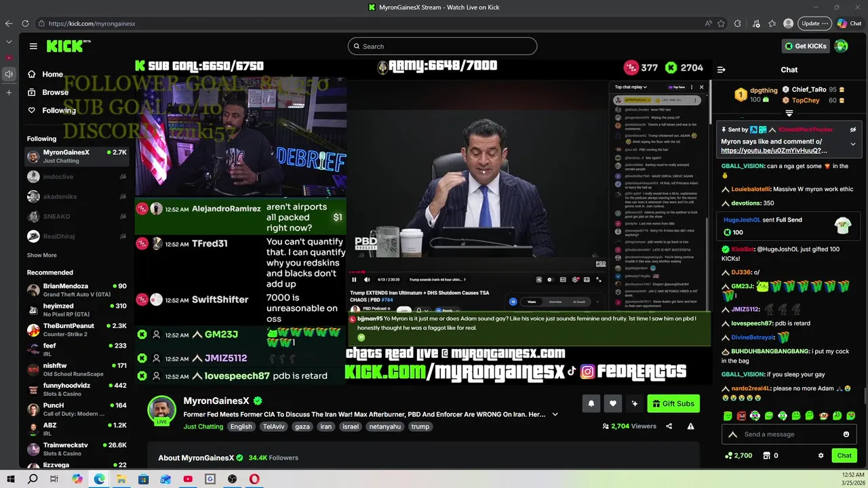
Task: Open the heyimzed recommended channel
Action: click(77, 310)
